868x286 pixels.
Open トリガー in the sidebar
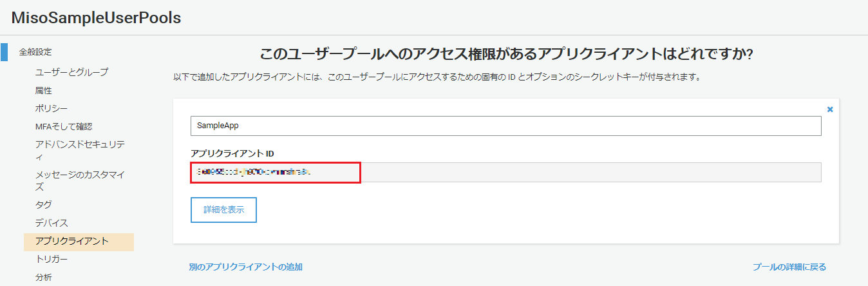[x=52, y=260]
